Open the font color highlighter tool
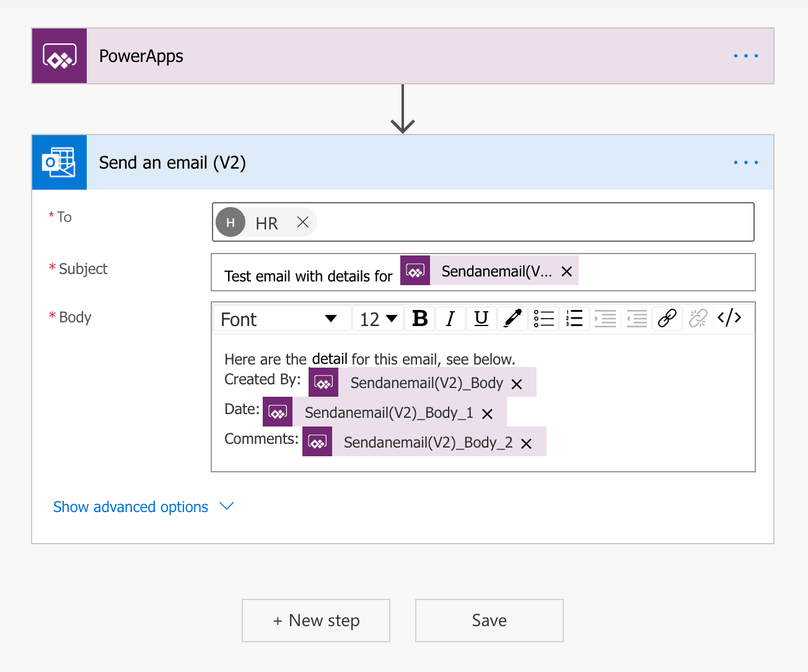Image resolution: width=808 pixels, height=672 pixels. (x=512, y=319)
